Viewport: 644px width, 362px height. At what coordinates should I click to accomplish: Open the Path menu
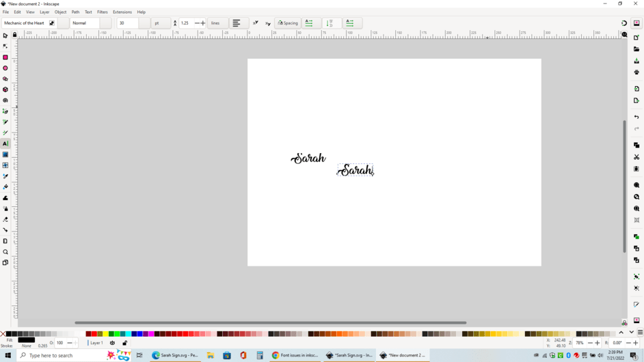75,12
